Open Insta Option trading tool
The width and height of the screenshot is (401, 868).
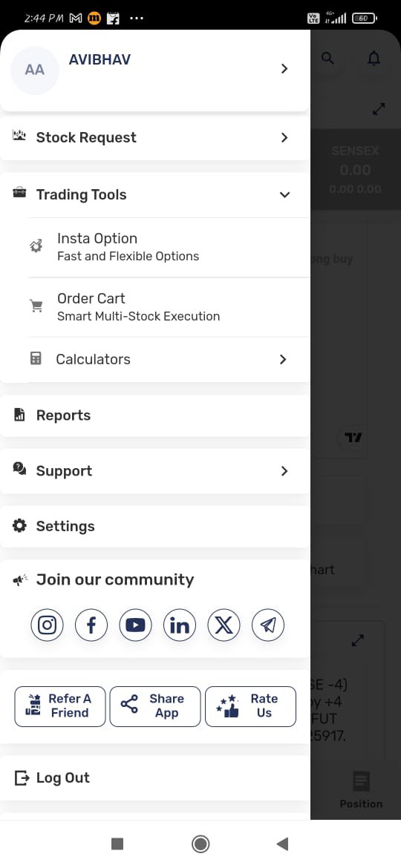pos(169,247)
